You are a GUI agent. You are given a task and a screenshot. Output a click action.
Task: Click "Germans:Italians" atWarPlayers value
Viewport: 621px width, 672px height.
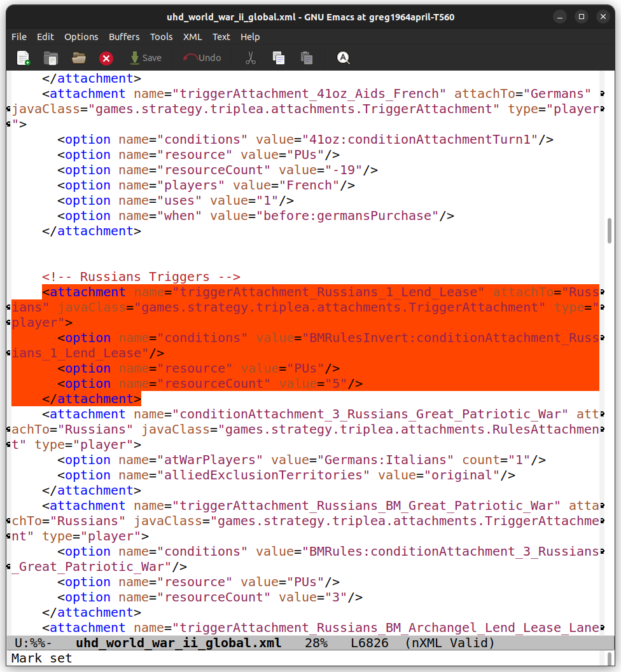coord(386,460)
